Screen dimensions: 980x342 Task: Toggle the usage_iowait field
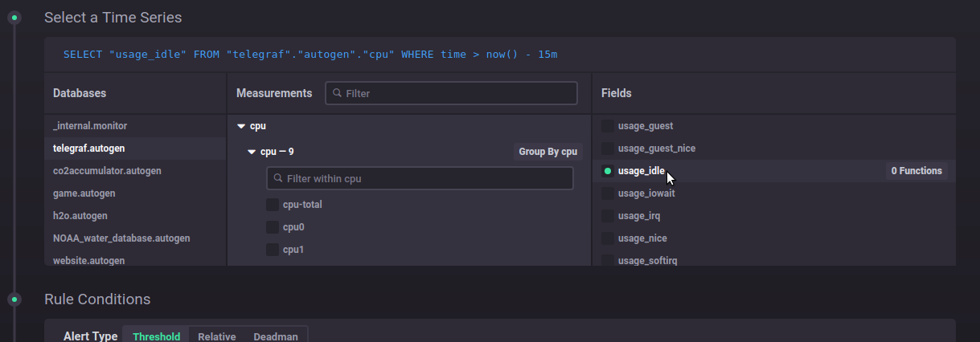point(608,193)
